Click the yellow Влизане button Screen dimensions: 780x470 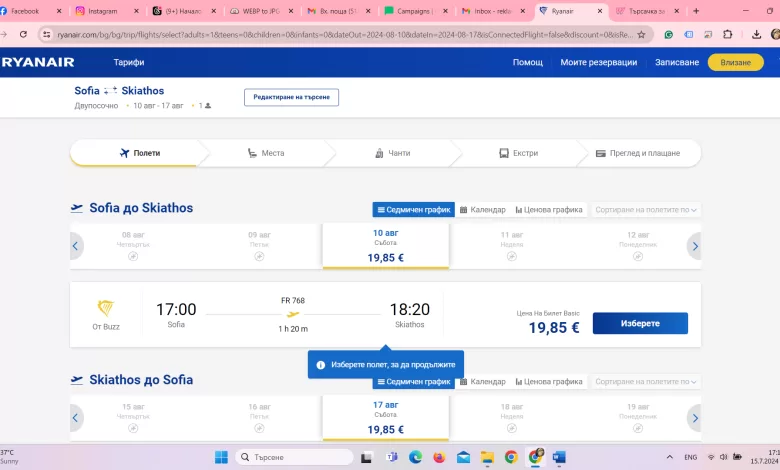(735, 62)
